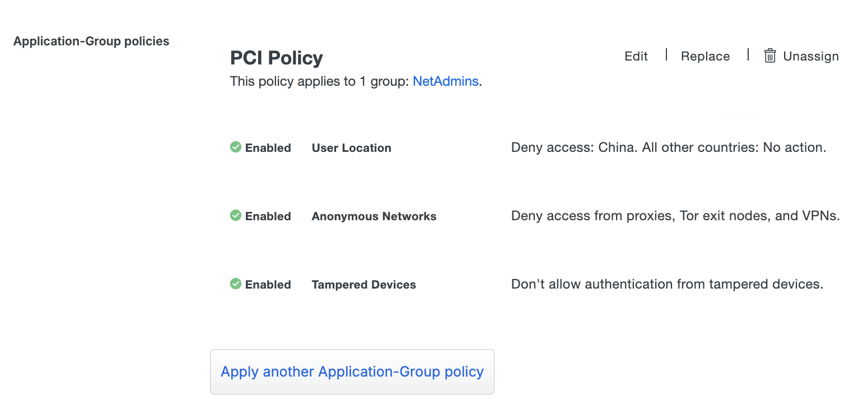Click the User Location policy section
The image size is (868, 404).
[x=351, y=147]
